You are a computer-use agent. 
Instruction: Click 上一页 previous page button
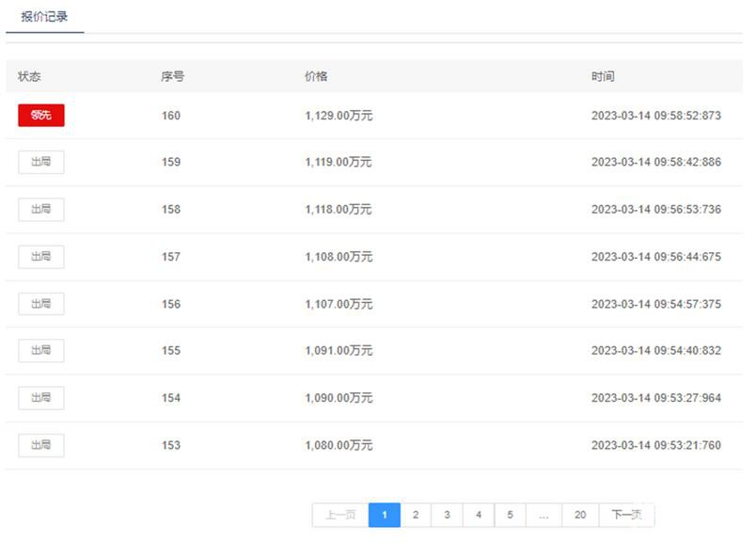pyautogui.click(x=340, y=515)
